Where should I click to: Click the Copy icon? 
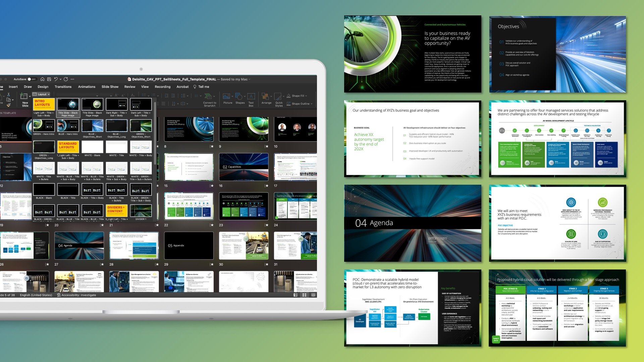(x=9, y=100)
